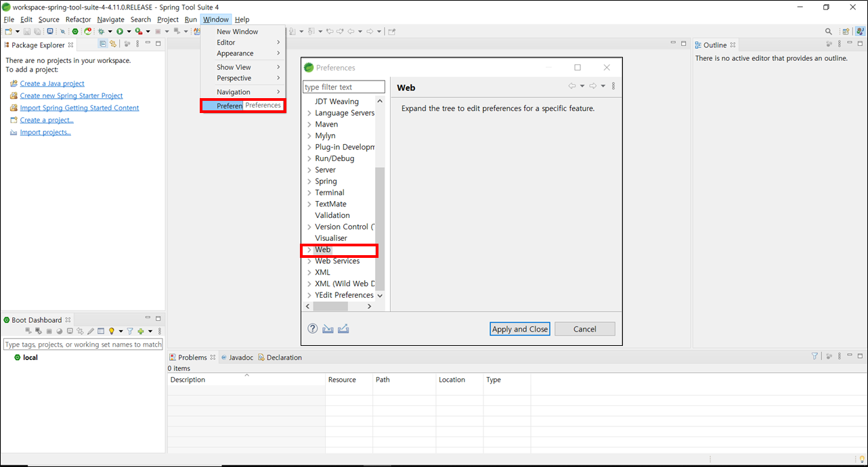Open the Outline view menu dots
Image resolution: width=868 pixels, height=467 pixels.
840,44
